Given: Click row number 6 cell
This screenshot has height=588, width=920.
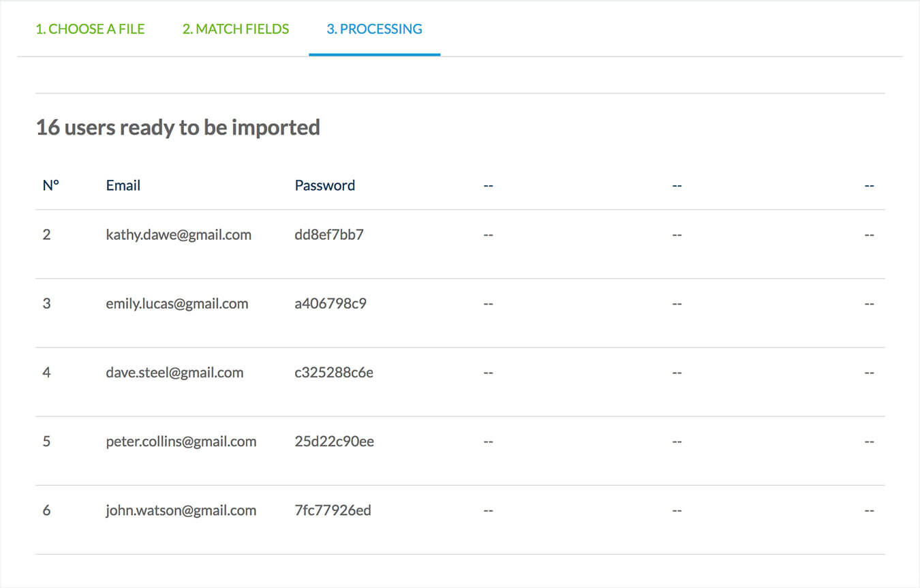Looking at the screenshot, I should click(x=46, y=510).
